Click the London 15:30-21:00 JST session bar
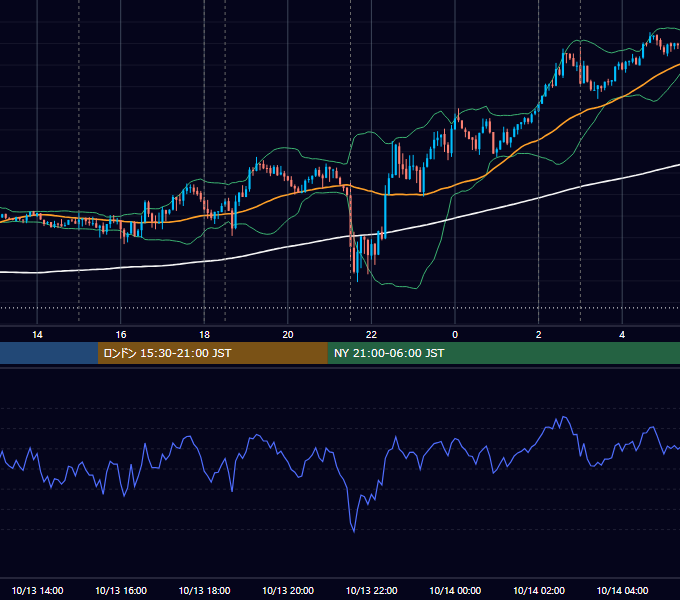Image resolution: width=680 pixels, height=600 pixels. coord(212,353)
